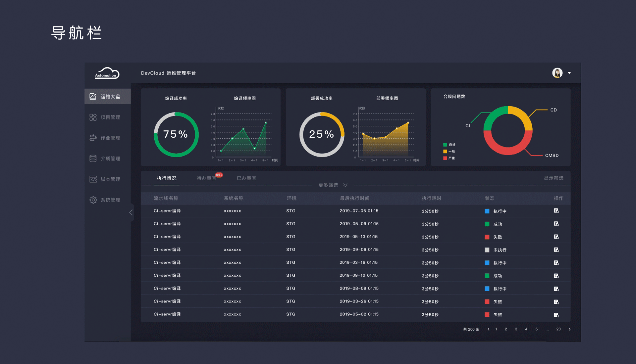
Task: Select the 作业管理 sidebar icon
Action: (93, 138)
